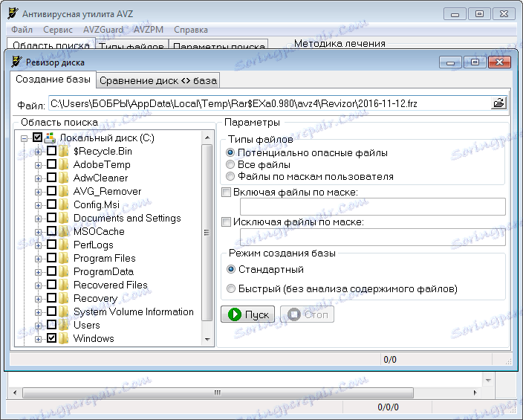Click the Стоп button
Viewport: 523px width, 420px height.
pos(308,314)
